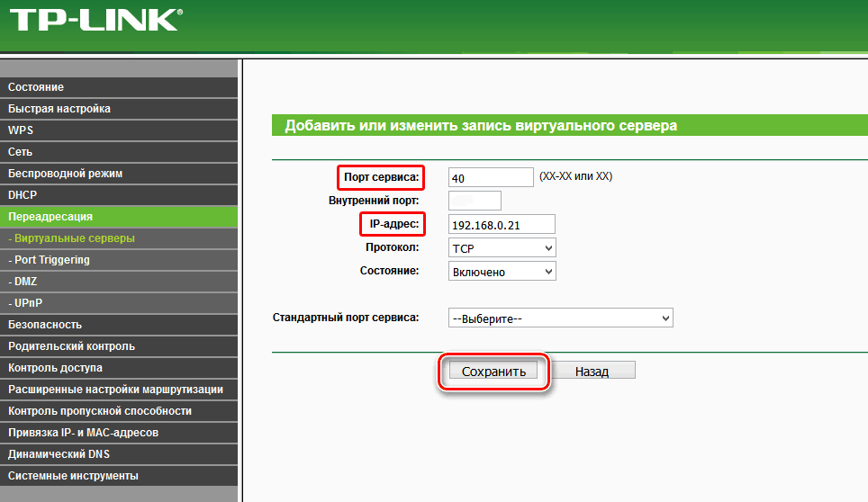Open Port Triggering submenu

119,260
